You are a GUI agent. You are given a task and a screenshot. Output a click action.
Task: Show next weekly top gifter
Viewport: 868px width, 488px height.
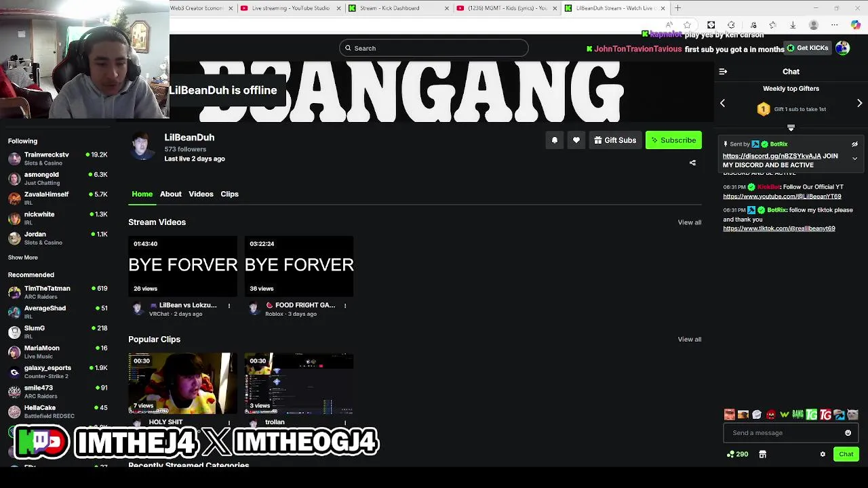[859, 103]
